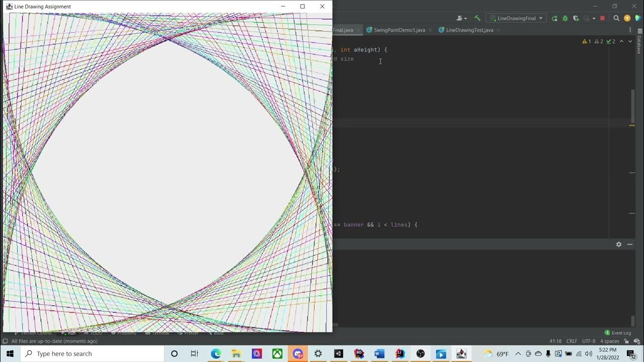Click the yellow warning marker on the error stripe
Screen dimensions: 644x362
[x=632, y=125]
